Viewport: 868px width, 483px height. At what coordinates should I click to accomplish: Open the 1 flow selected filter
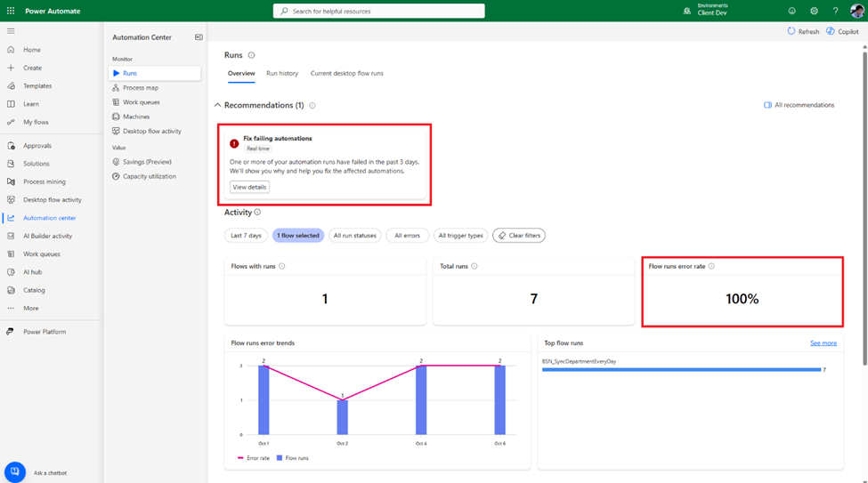pyautogui.click(x=298, y=236)
